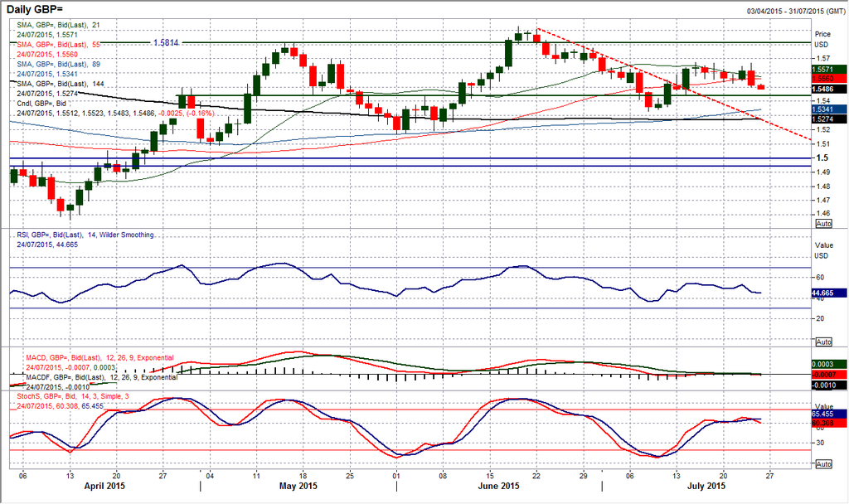This screenshot has height=504, width=849.
Task: Click the MACD Exponential indicator label
Action: pyautogui.click(x=95, y=357)
